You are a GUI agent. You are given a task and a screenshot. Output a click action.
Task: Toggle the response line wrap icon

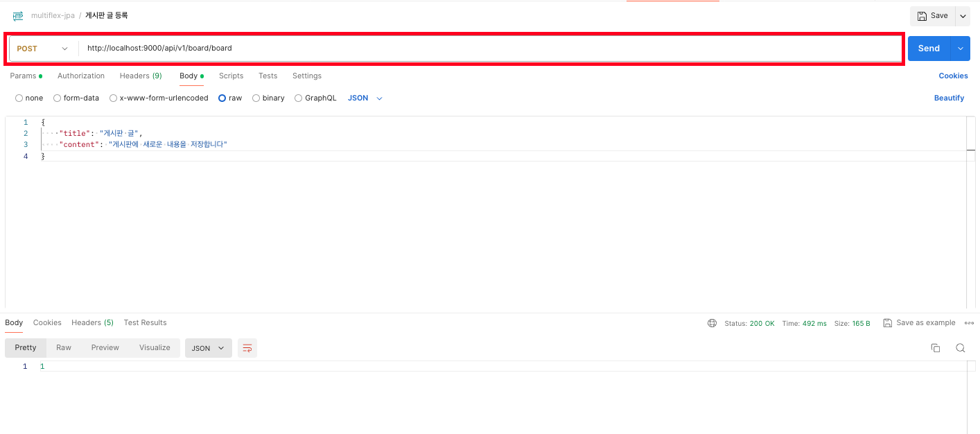pos(247,348)
